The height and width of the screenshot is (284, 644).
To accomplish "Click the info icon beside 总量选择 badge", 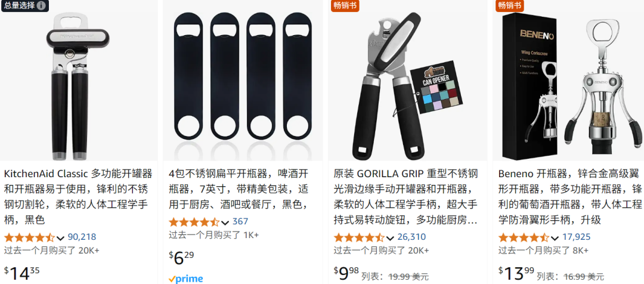I will coord(41,5).
